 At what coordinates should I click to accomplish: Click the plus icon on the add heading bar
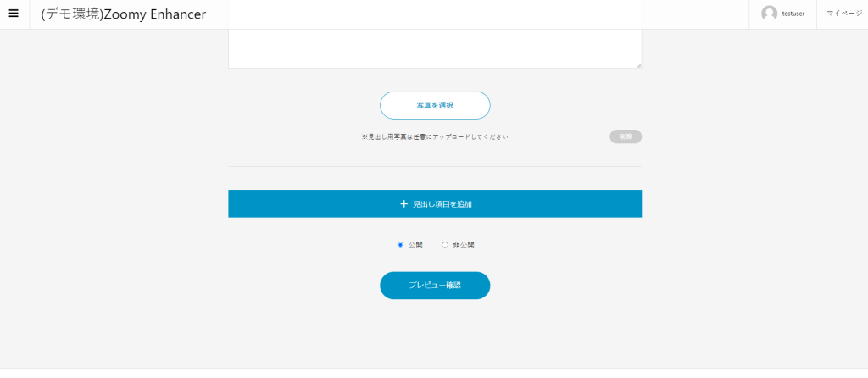click(404, 204)
